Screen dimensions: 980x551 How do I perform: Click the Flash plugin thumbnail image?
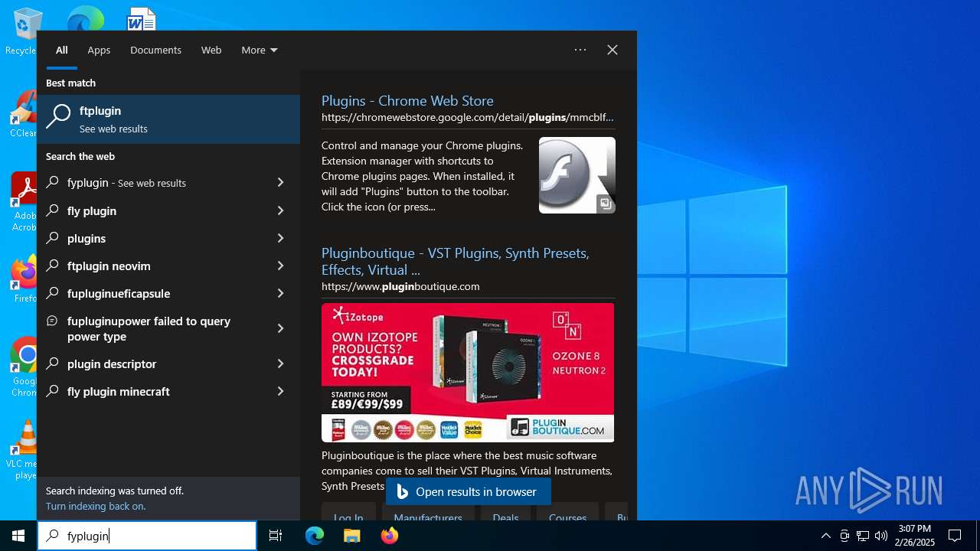pyautogui.click(x=577, y=175)
